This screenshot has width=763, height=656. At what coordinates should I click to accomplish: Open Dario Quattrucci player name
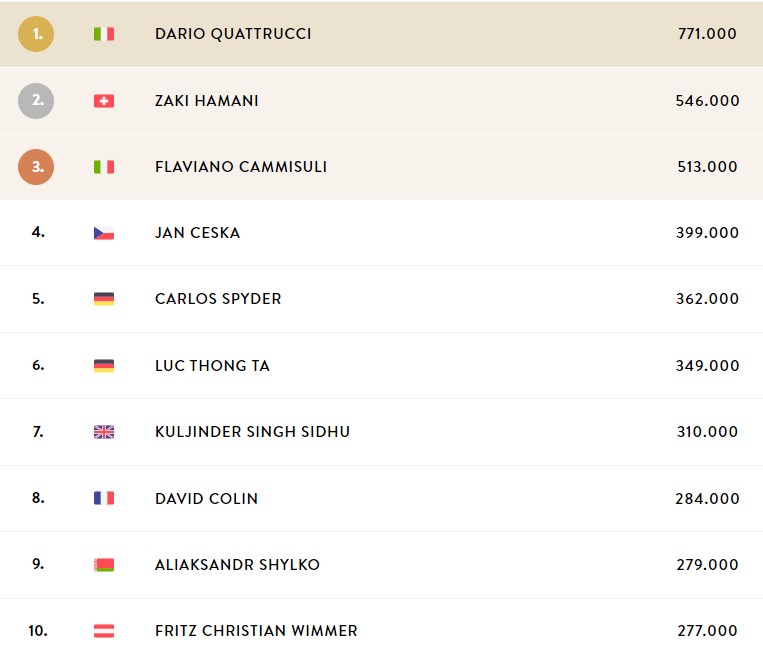click(x=233, y=34)
